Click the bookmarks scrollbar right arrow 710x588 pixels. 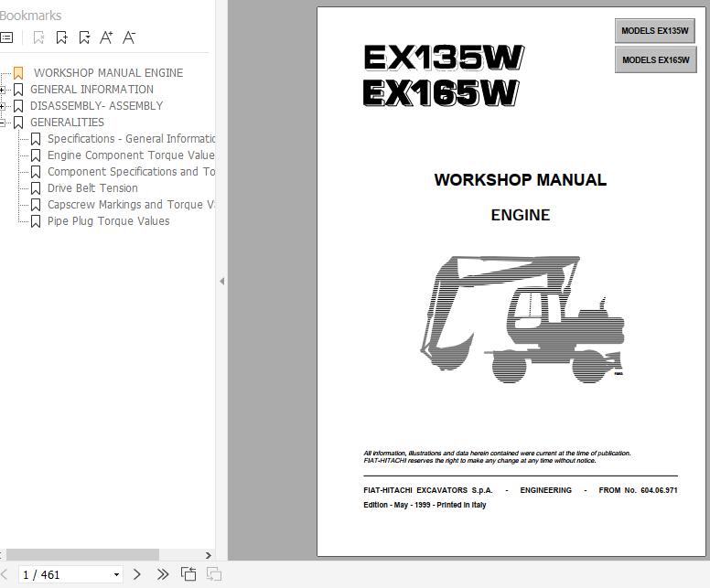[x=209, y=555]
